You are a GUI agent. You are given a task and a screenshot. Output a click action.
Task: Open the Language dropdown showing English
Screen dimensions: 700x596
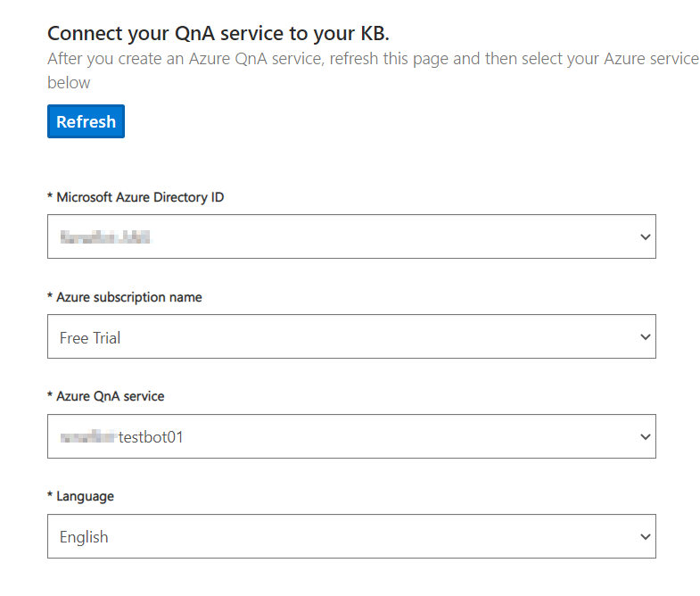click(x=351, y=536)
